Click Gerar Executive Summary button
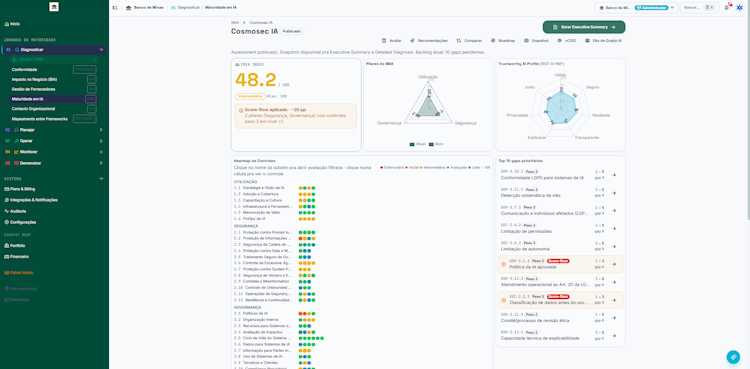This screenshot has width=750, height=369. [x=584, y=27]
